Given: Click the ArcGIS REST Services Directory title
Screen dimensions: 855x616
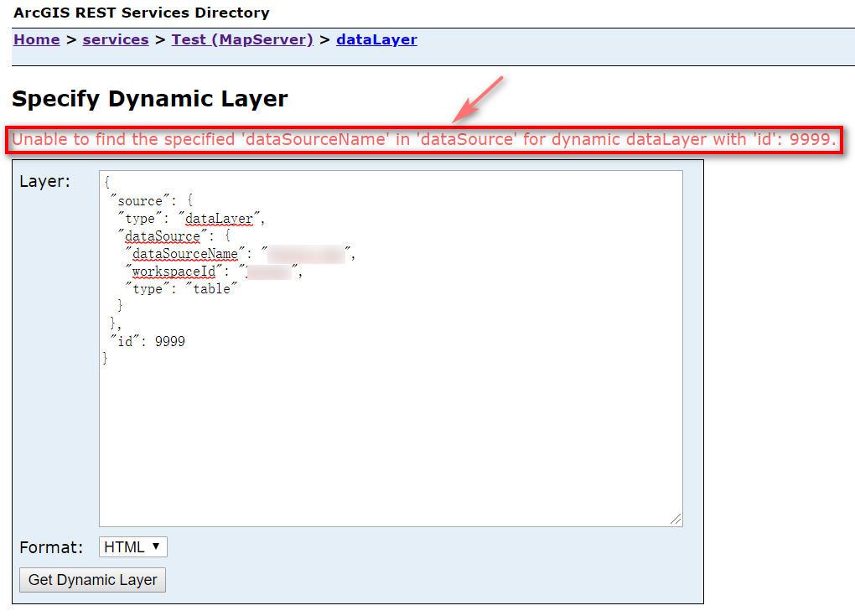Looking at the screenshot, I should tap(142, 13).
